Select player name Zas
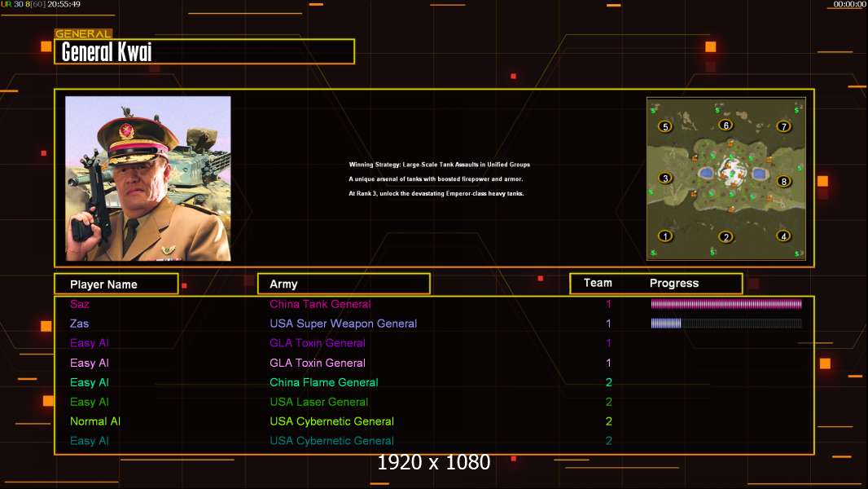Screen dimensions: 868x489 pos(79,324)
